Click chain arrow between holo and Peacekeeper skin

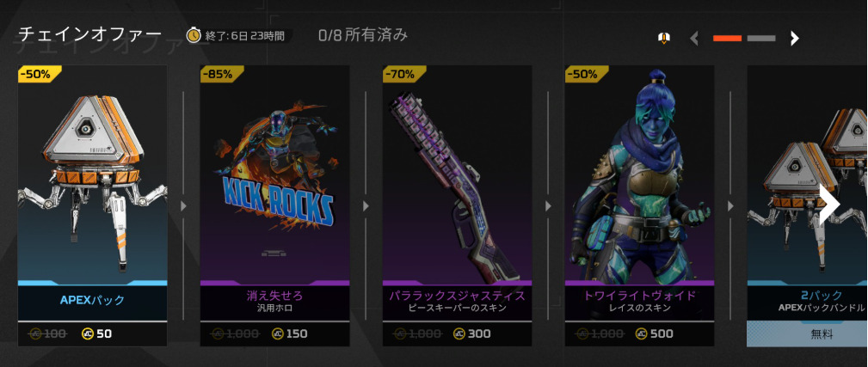pos(366,206)
